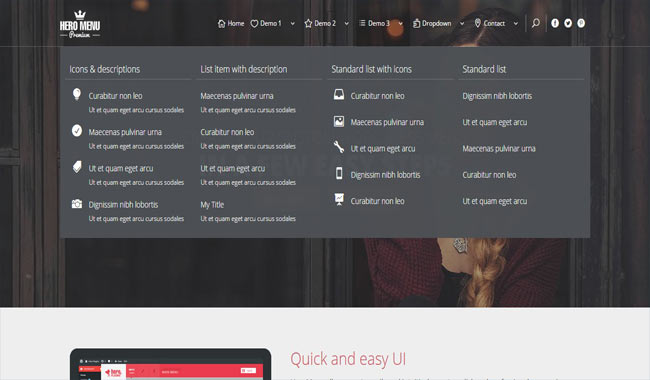Click the Quick and easy UI heading
650x380 pixels.
pyautogui.click(x=348, y=359)
